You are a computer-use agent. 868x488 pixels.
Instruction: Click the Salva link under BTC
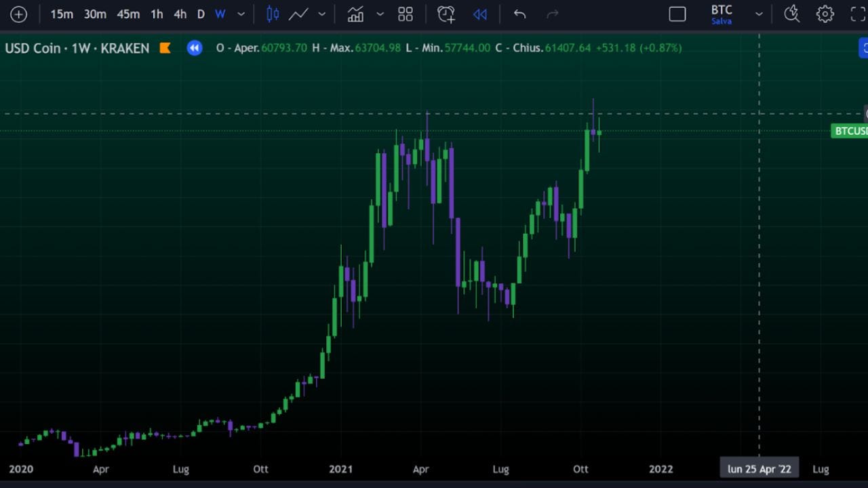click(721, 20)
